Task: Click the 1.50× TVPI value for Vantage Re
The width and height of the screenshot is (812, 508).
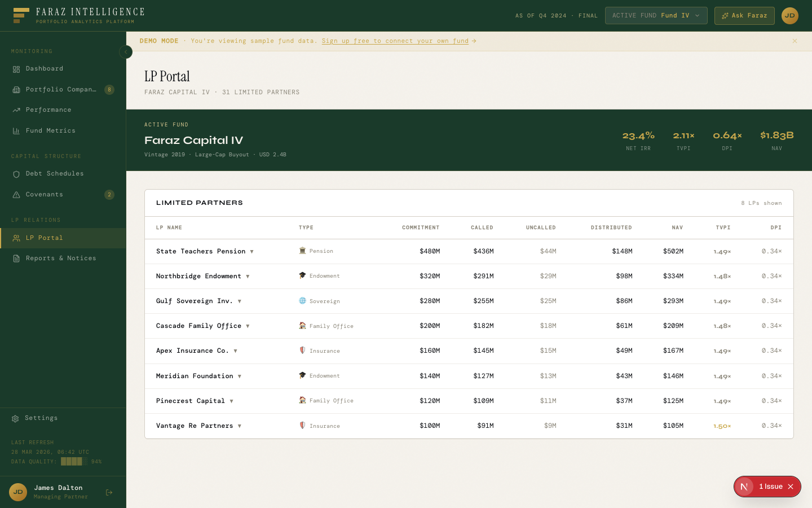Action: point(722,426)
